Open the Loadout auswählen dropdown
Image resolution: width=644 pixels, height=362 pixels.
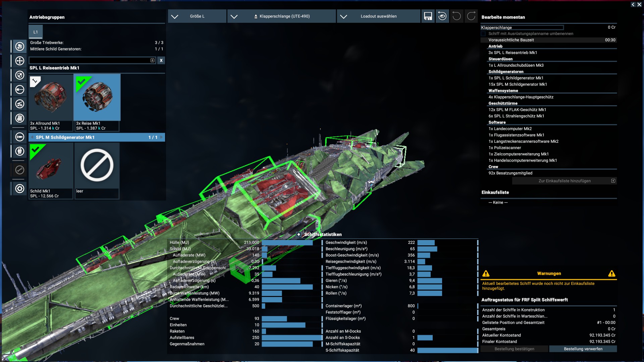378,16
